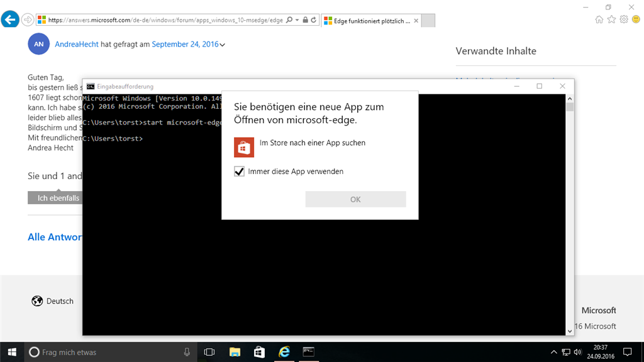
Task: Open Windows Store from taskbar
Action: [x=259, y=352]
